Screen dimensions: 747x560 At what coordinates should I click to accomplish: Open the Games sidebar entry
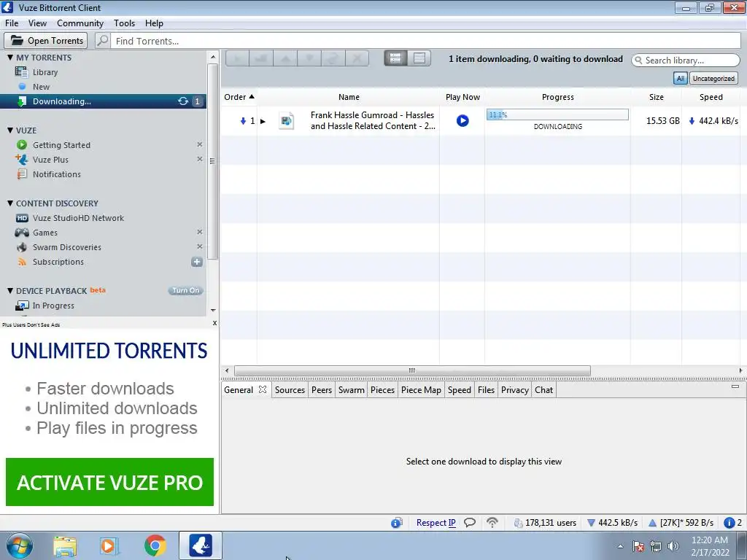click(x=45, y=233)
